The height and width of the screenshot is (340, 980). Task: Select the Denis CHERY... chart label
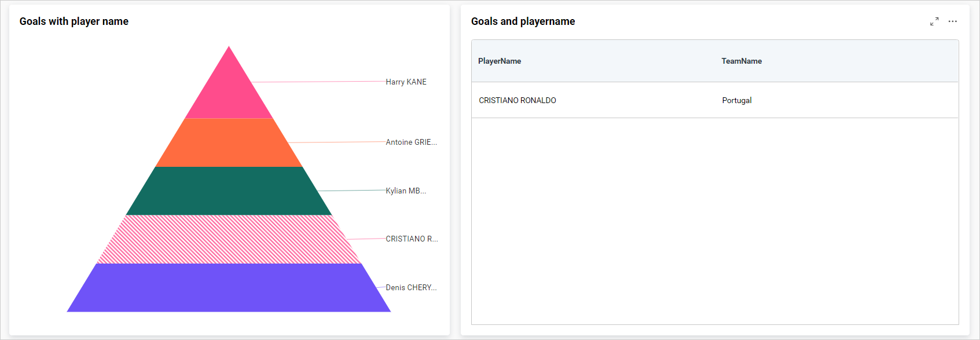point(411,288)
